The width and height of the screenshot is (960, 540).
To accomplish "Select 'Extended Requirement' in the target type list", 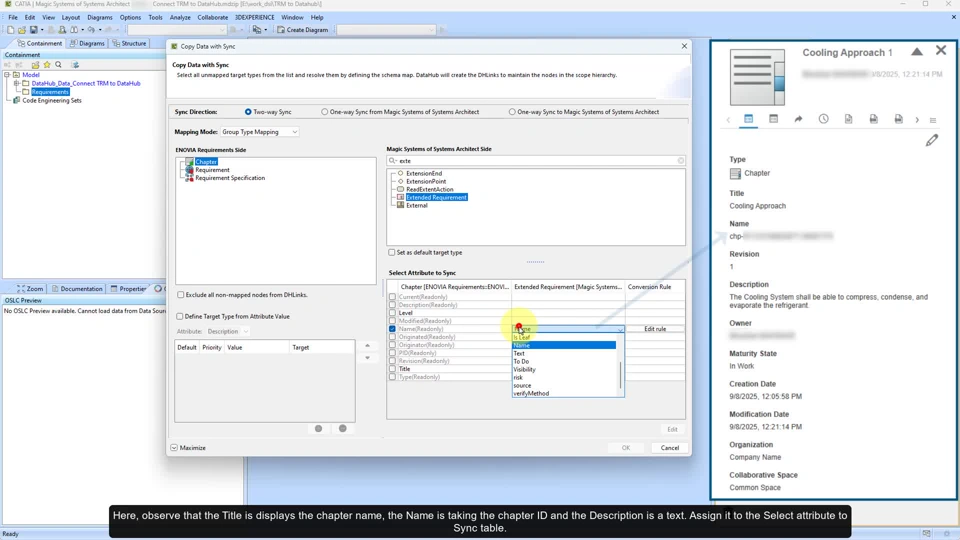I will (x=436, y=197).
